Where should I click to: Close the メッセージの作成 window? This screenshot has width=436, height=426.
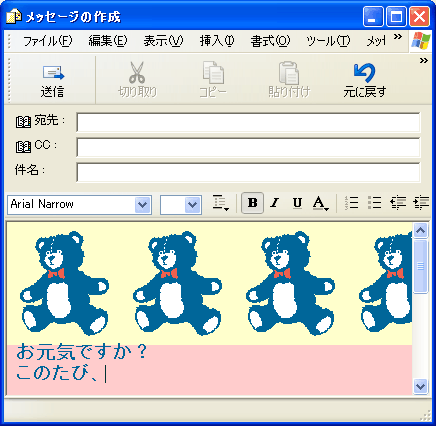[x=419, y=16]
